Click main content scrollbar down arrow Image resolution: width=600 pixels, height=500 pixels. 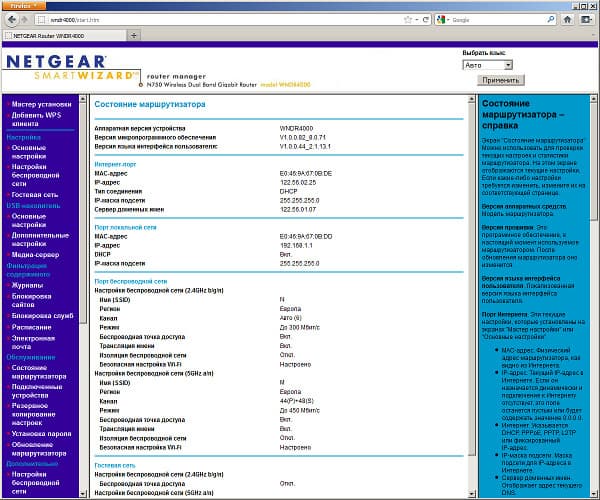click(x=471, y=494)
